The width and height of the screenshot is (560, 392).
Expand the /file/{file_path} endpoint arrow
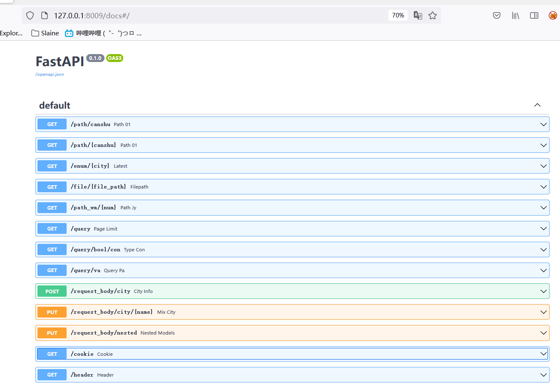tap(543, 187)
